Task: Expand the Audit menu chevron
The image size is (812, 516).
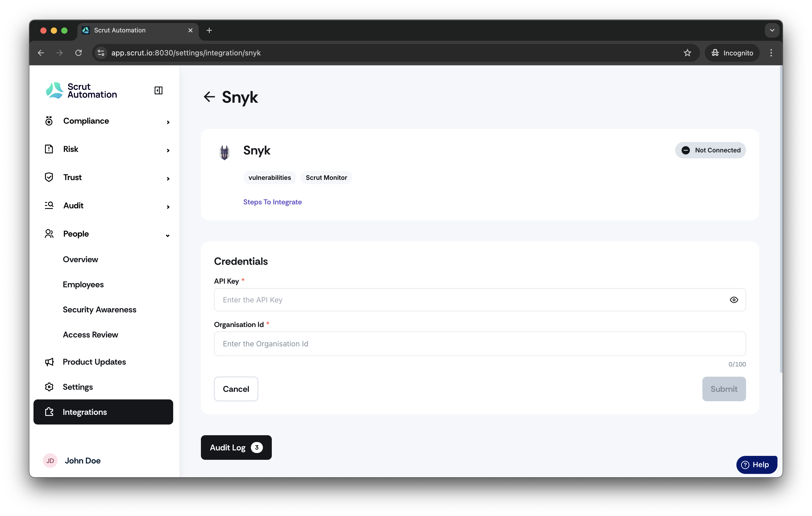Action: 168,207
